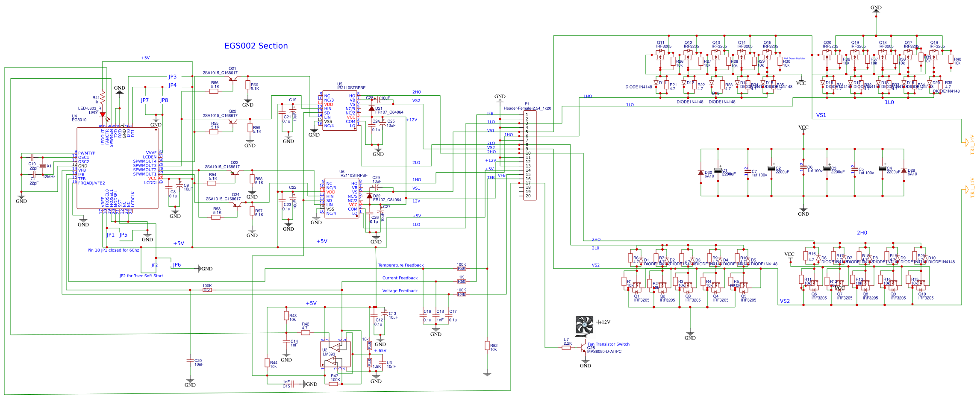This screenshot has height=399, width=980.
Task: Click the U2 LM393 comparator symbol
Action: 336,354
